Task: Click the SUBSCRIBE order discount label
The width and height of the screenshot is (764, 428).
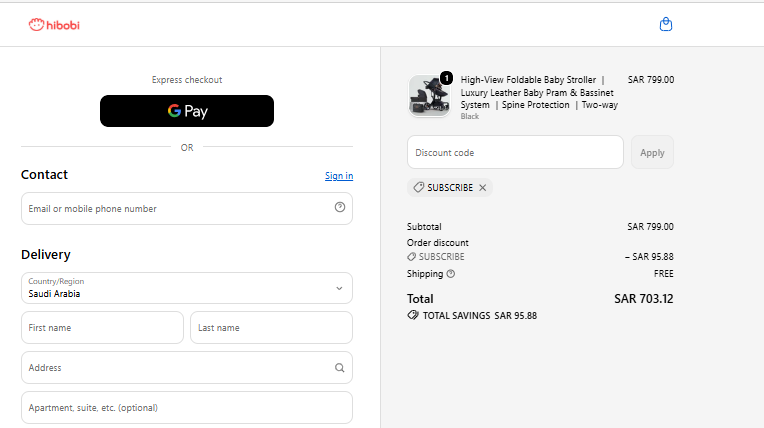Action: (x=441, y=257)
